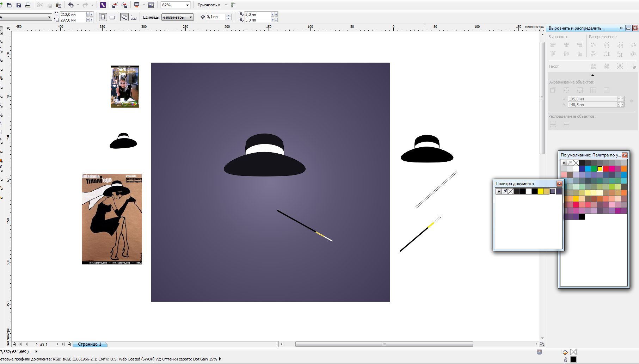Viewport: 639px width, 364px height.
Task: Click the align right icon in docker
Action: click(x=580, y=45)
